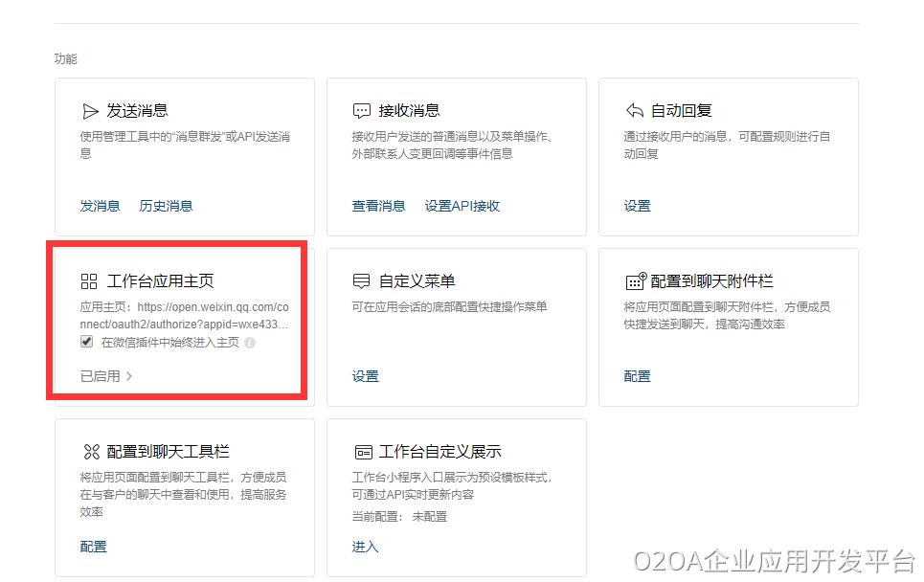Uncheck the 在微信插件中始终进入主页 checkbox
This screenshot has height=582, width=924.
coord(87,342)
